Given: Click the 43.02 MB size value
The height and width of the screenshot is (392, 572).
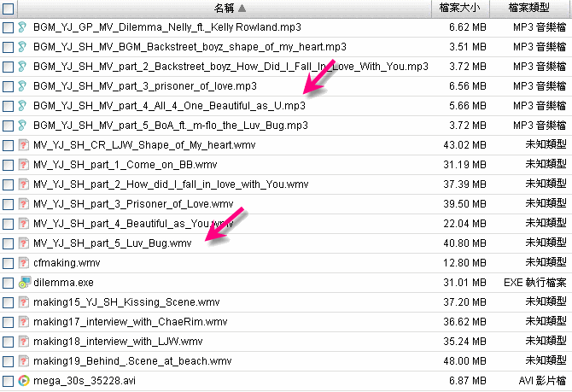Looking at the screenshot, I should (464, 145).
